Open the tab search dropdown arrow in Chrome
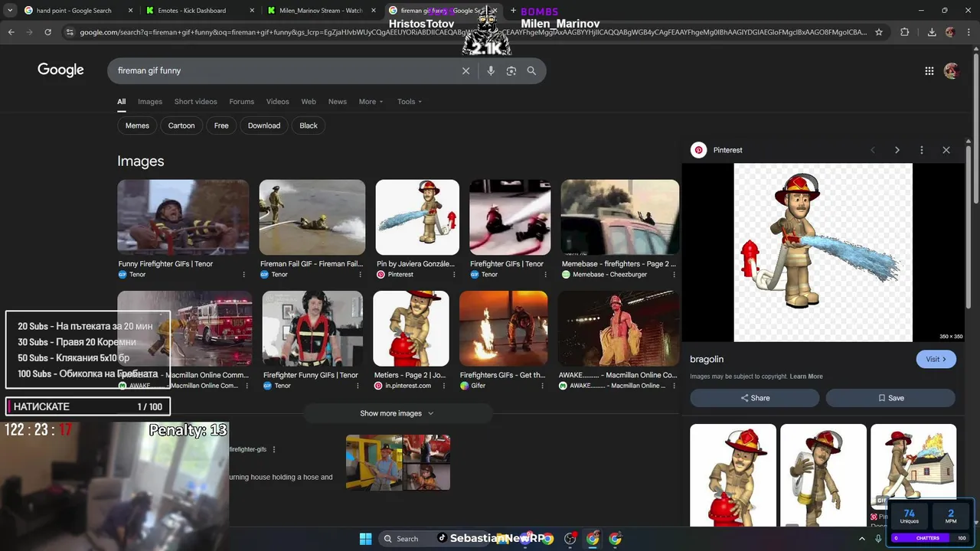 [x=10, y=11]
